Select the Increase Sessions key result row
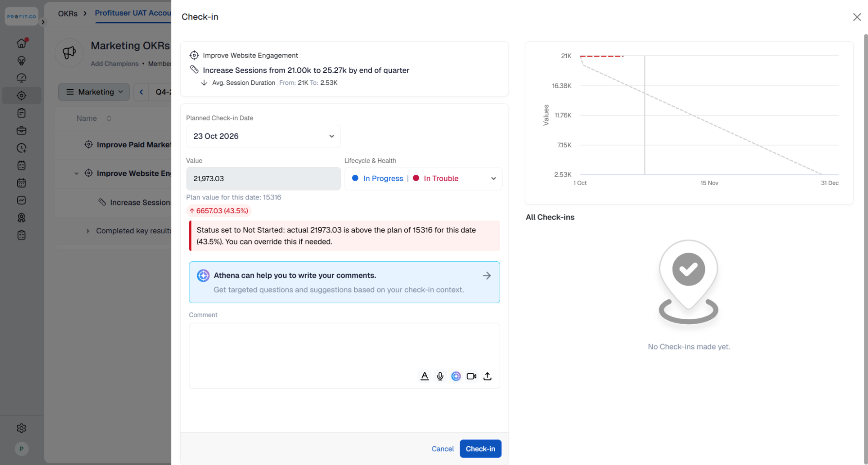The image size is (868, 465). (114, 203)
